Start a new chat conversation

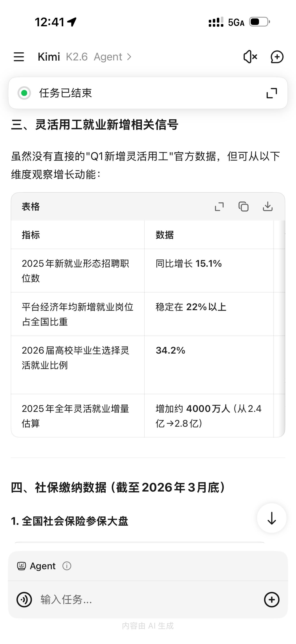(277, 57)
